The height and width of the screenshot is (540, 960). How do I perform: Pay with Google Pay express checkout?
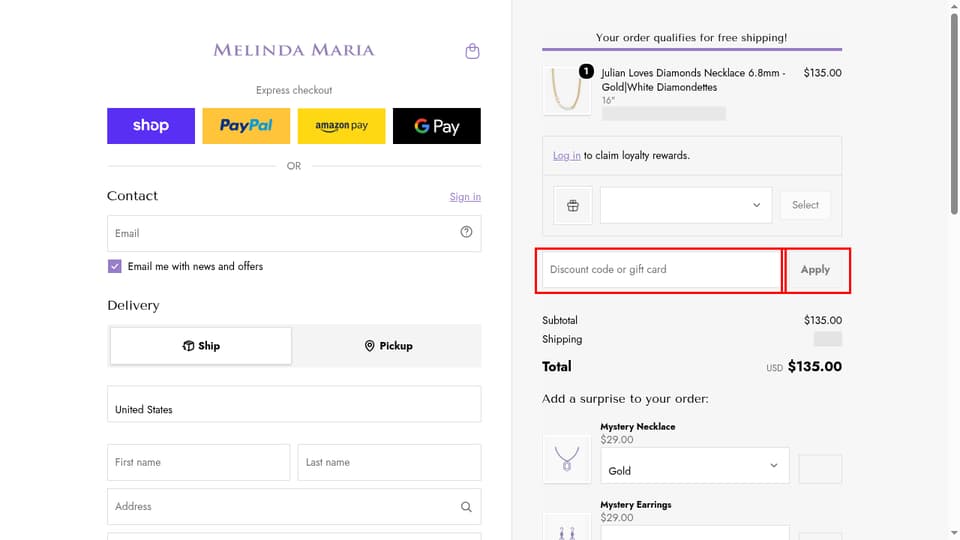[437, 126]
